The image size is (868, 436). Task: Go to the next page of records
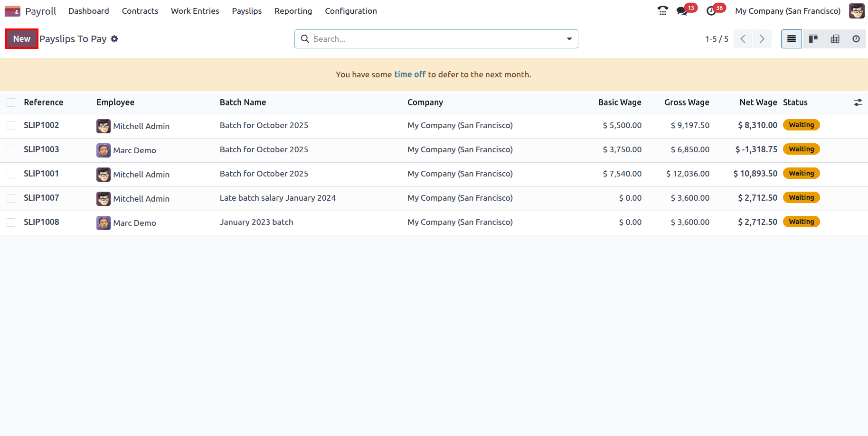(x=762, y=39)
